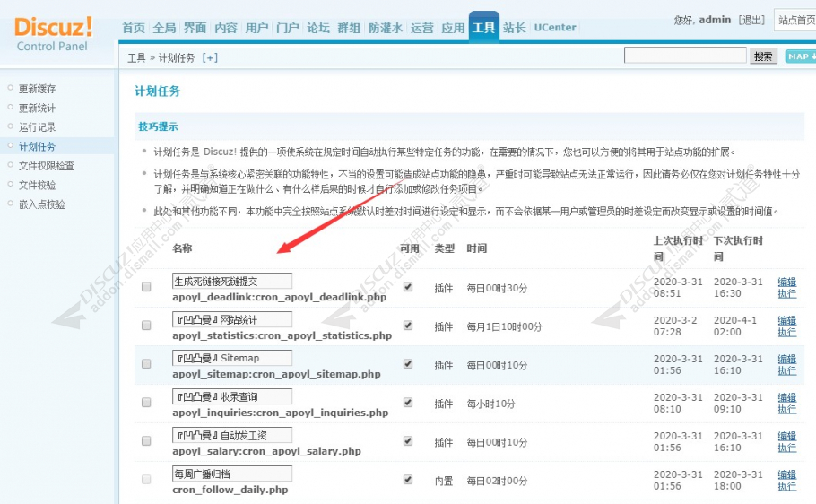Image resolution: width=816 pixels, height=504 pixels.
Task: Tick the row checkbox for apoyl_salary task
Action: (x=146, y=441)
